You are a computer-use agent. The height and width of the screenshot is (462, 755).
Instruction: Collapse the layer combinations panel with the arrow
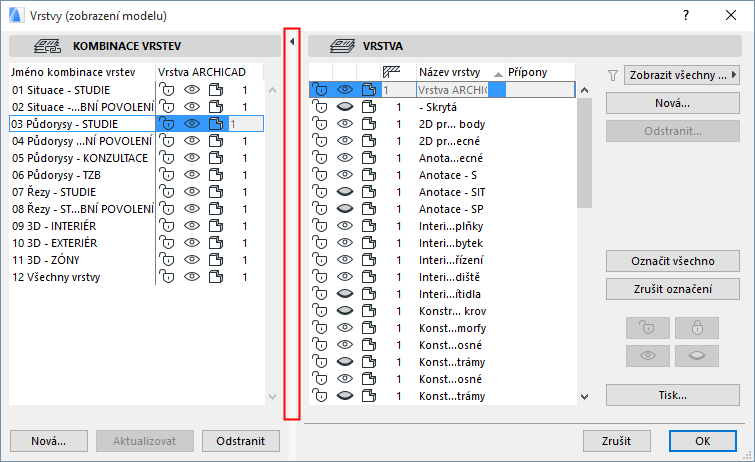point(292,42)
